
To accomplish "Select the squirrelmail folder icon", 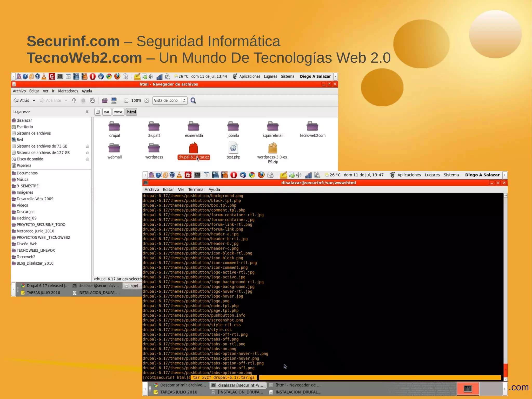I will [273, 127].
